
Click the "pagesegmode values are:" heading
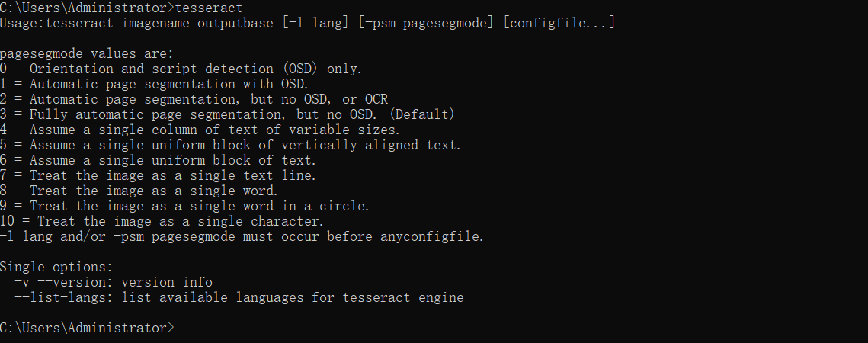[x=87, y=54]
